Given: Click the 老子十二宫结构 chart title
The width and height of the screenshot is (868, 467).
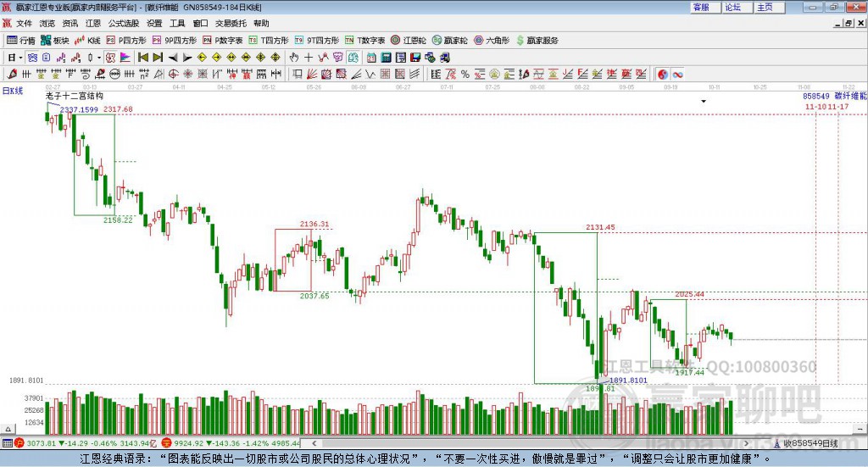Looking at the screenshot, I should [75, 96].
